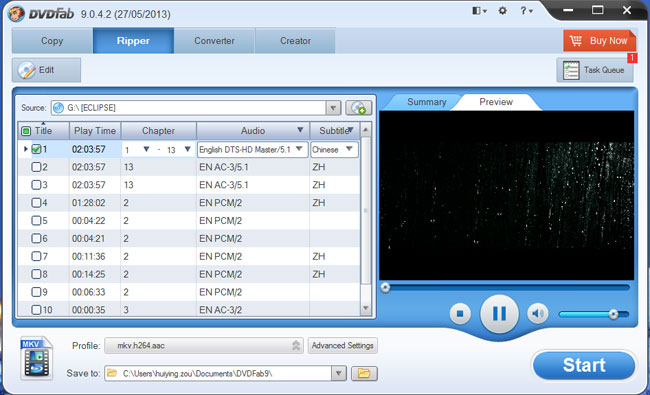Click the Task Queue count badge
This screenshot has width=650, height=395.
pos(632,58)
